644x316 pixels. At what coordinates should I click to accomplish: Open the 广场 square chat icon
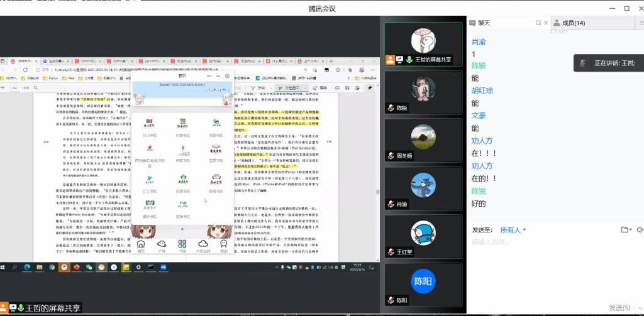(161, 245)
